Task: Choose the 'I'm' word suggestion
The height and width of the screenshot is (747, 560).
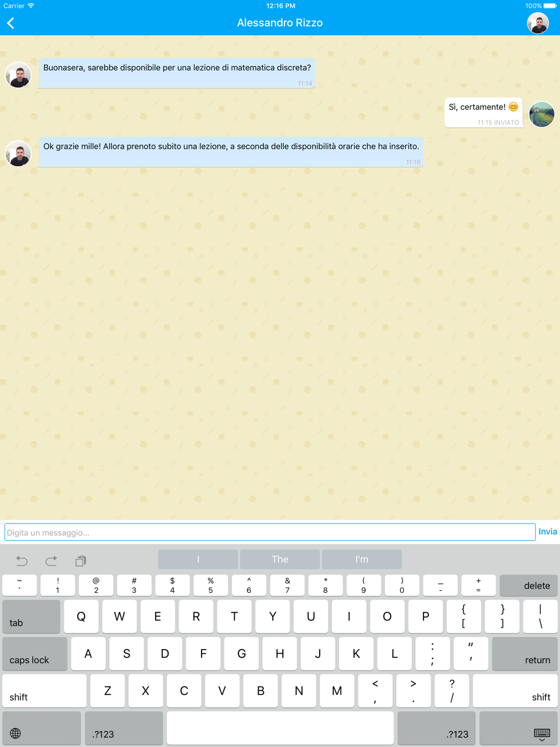Action: (362, 559)
